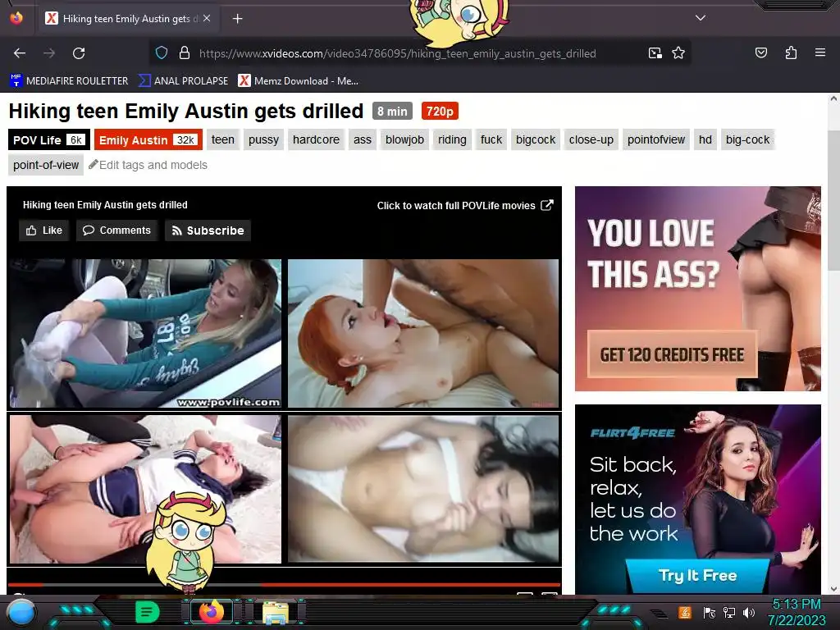This screenshot has width=840, height=630.
Task: Open the taskbar clock and date
Action: point(797,612)
